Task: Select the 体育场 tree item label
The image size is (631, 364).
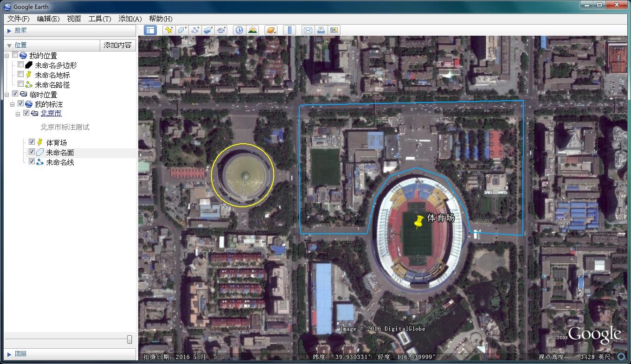Action: (x=57, y=142)
